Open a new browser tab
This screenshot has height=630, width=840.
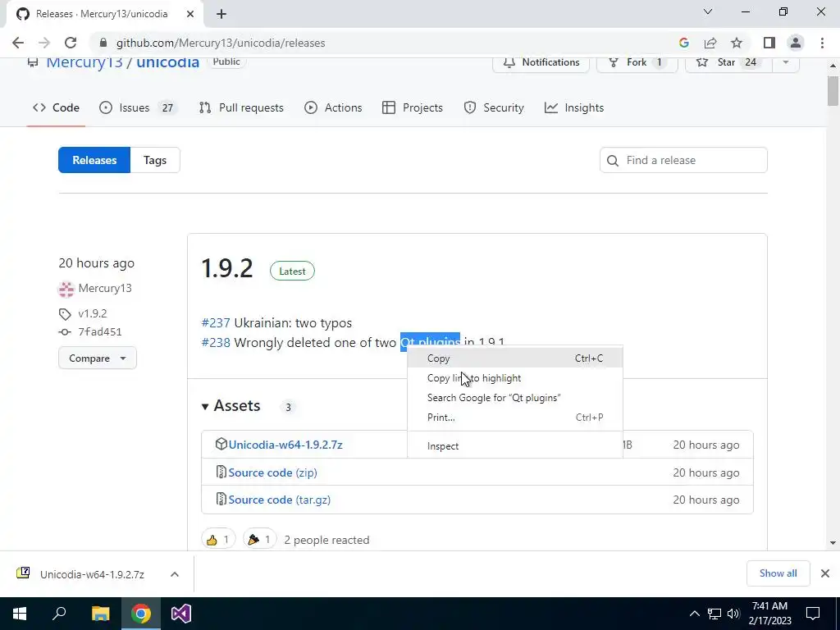(221, 14)
